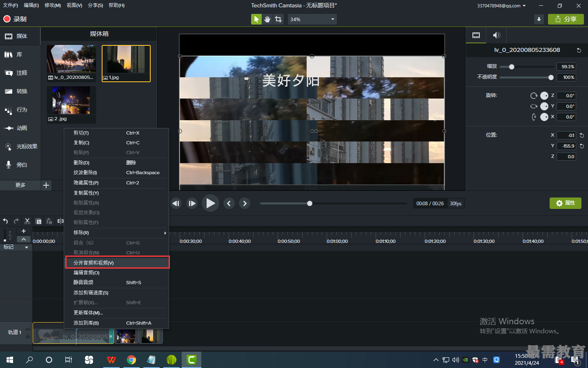Open the Windows Start menu
Screen dimensions: 588x368
click(x=10, y=360)
